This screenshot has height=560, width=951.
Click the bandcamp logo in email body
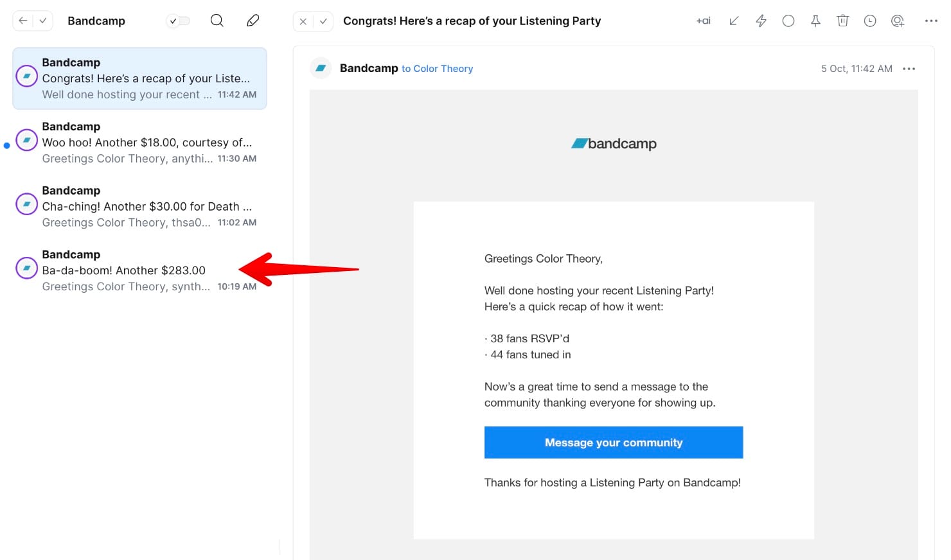click(x=614, y=144)
